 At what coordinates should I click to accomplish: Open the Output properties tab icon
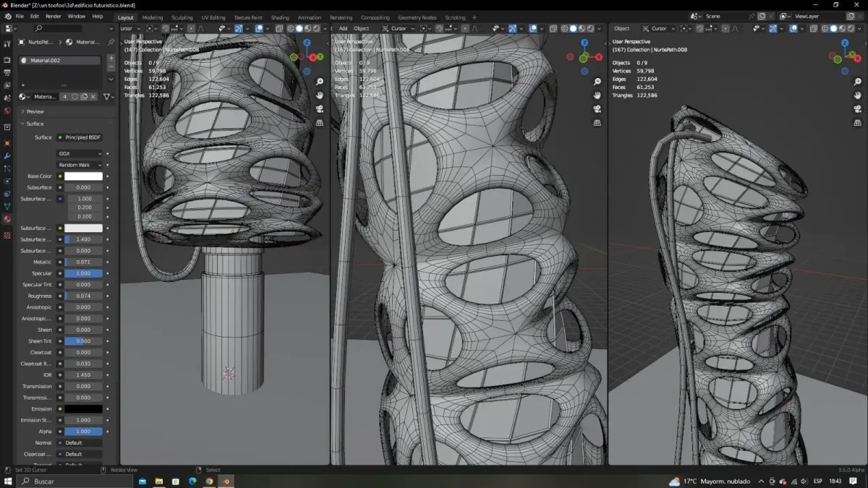(7, 72)
